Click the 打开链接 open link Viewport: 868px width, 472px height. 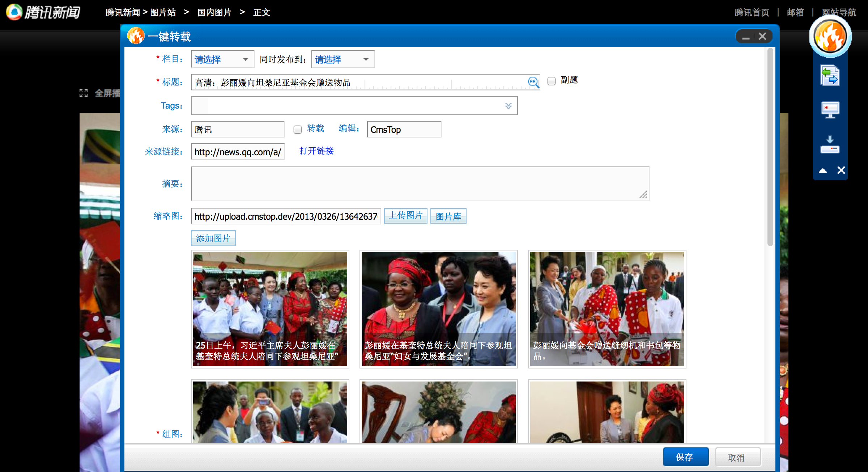click(316, 151)
